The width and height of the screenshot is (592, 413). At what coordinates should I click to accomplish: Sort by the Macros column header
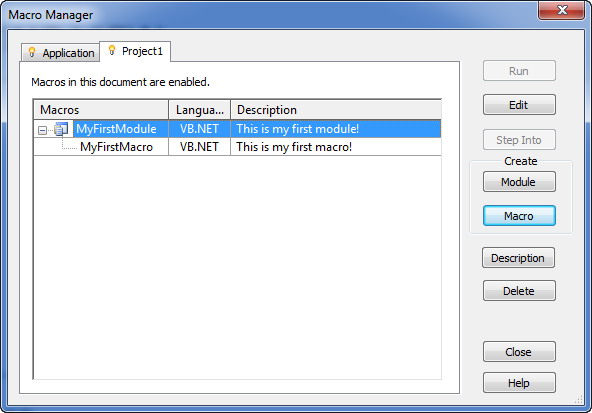pos(101,110)
